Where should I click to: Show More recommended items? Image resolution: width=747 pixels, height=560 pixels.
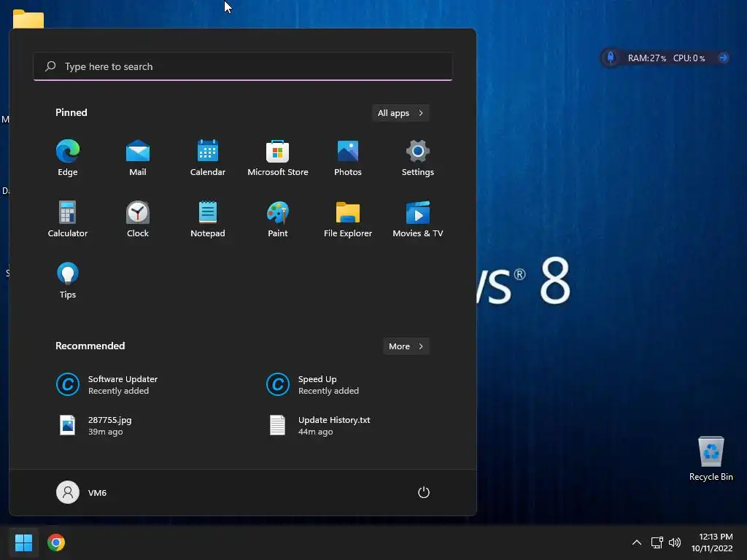(x=406, y=346)
